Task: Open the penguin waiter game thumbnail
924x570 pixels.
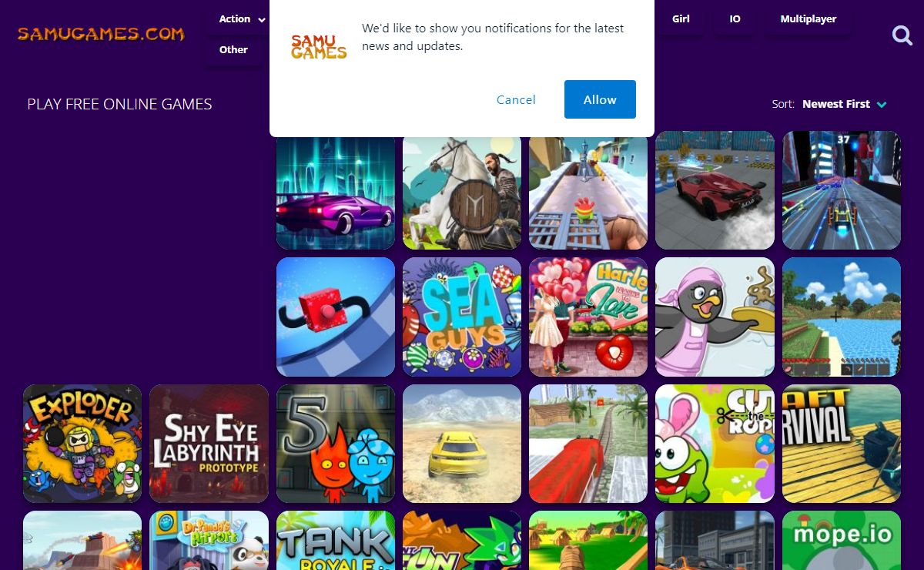Action: pyautogui.click(x=715, y=317)
